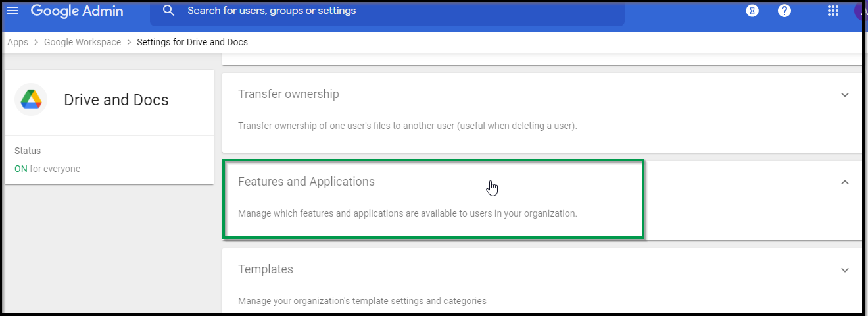Select the Drive and Docs title
This screenshot has height=316, width=868.
click(x=116, y=100)
